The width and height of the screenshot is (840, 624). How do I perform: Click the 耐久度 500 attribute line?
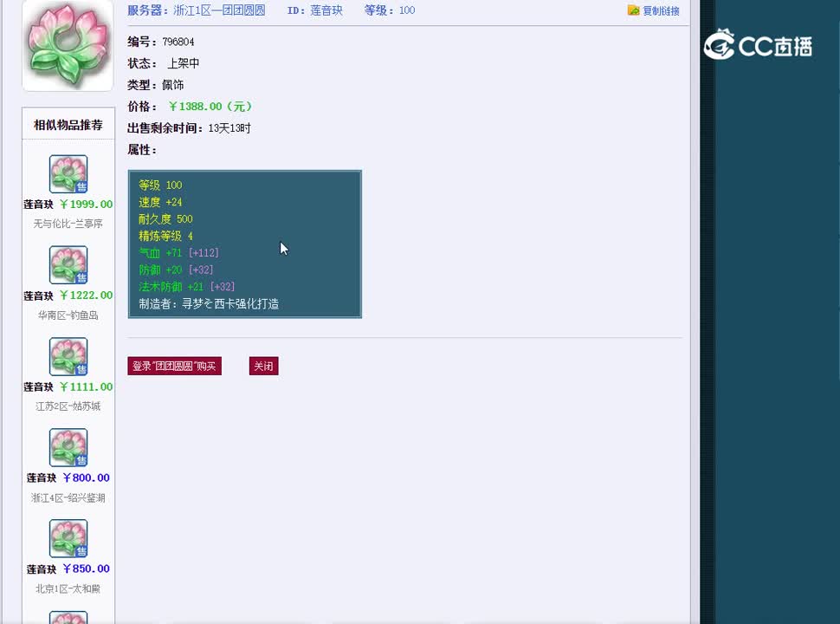[165, 218]
